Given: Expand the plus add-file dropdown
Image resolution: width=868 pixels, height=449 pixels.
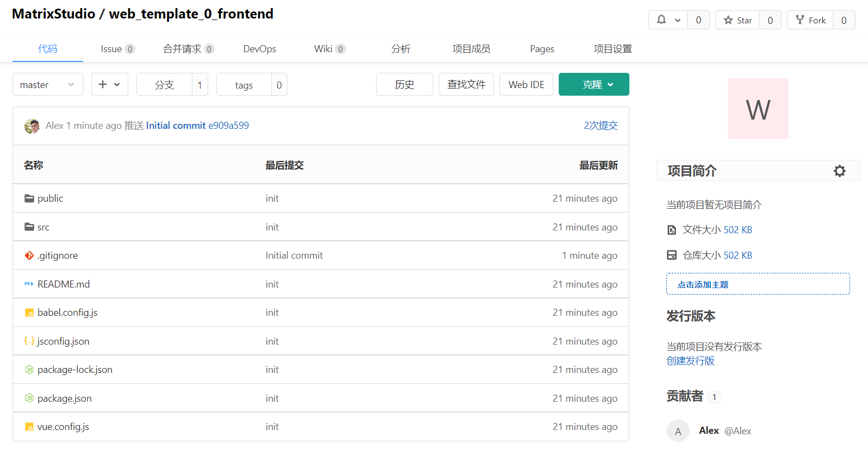Looking at the screenshot, I should tap(110, 84).
